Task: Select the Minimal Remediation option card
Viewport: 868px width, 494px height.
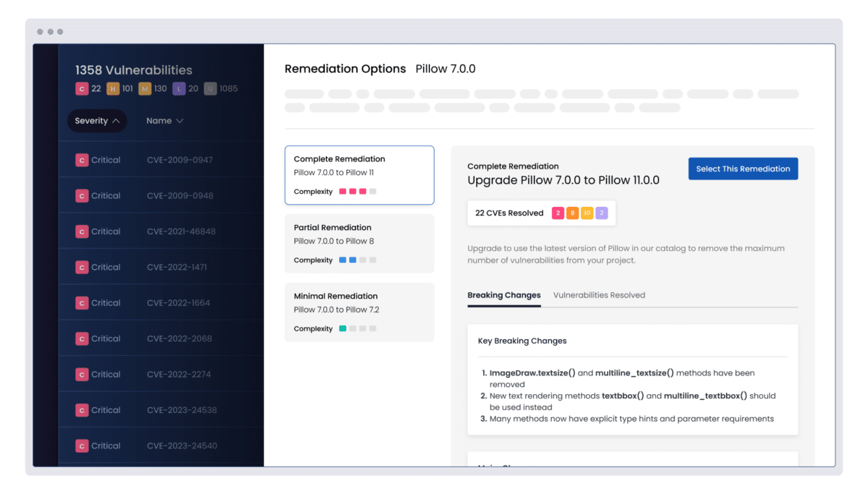Action: [x=359, y=312]
